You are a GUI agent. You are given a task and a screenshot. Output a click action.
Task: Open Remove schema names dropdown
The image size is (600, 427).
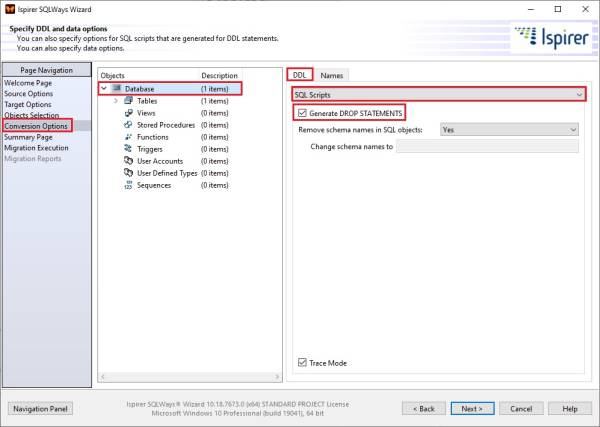[x=508, y=130]
